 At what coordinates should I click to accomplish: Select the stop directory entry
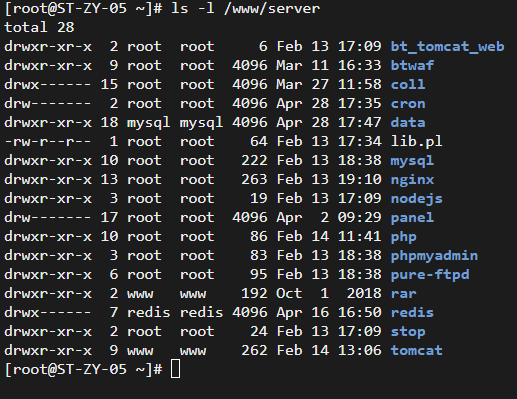pyautogui.click(x=408, y=332)
